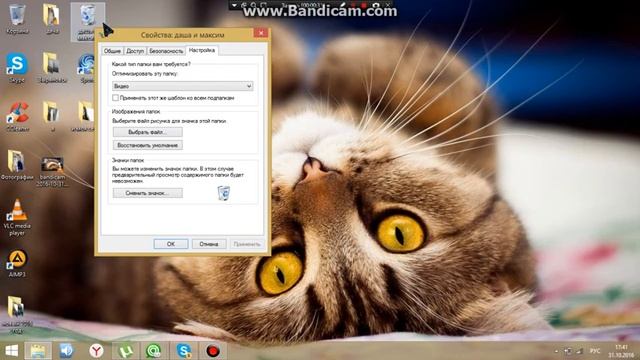Click the Выбрать файл button

pyautogui.click(x=148, y=132)
